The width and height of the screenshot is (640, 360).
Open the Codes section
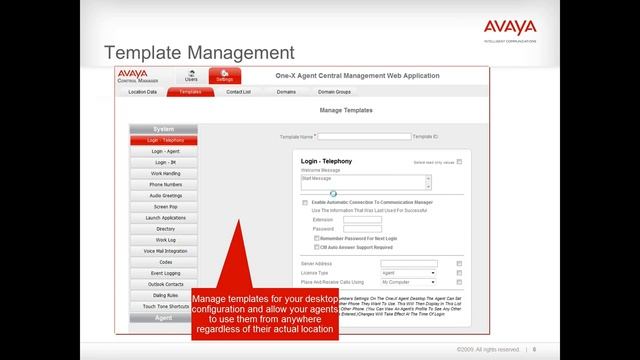[164, 262]
